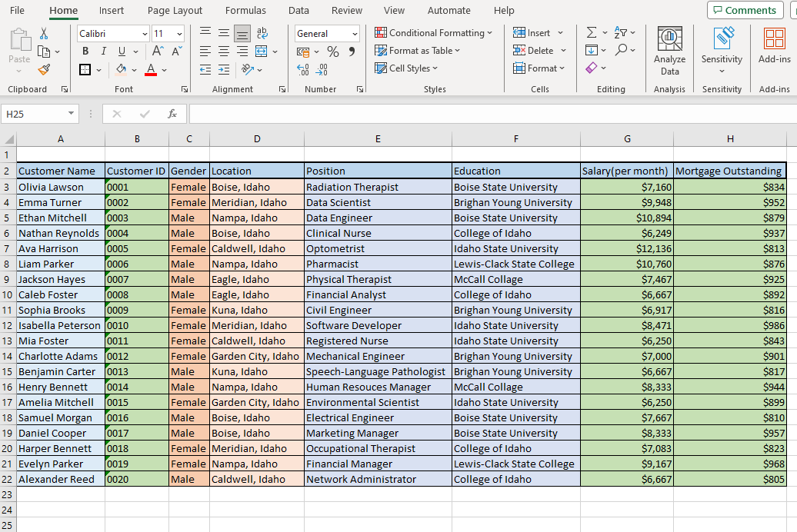Click Decrease Font Size icon
The image size is (797, 532).
click(176, 52)
